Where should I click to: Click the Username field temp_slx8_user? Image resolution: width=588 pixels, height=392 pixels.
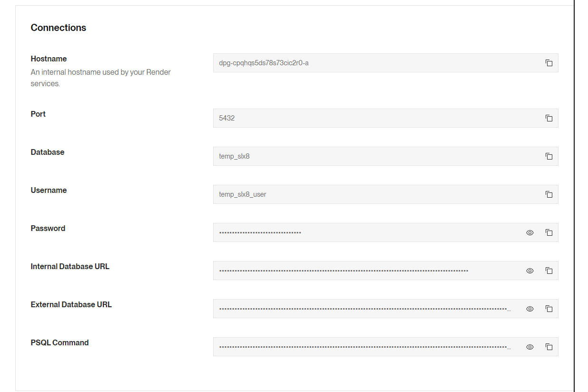371,194
